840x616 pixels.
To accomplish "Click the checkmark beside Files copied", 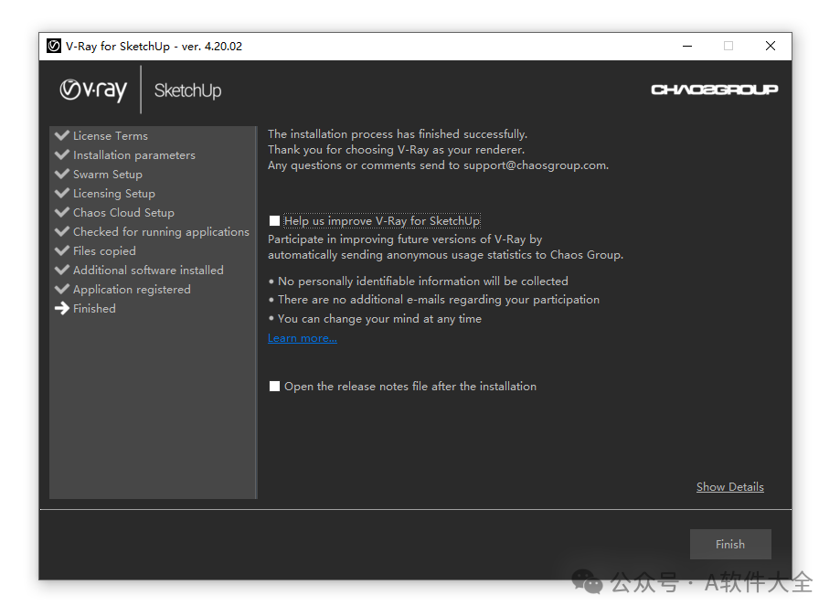I will [x=62, y=250].
